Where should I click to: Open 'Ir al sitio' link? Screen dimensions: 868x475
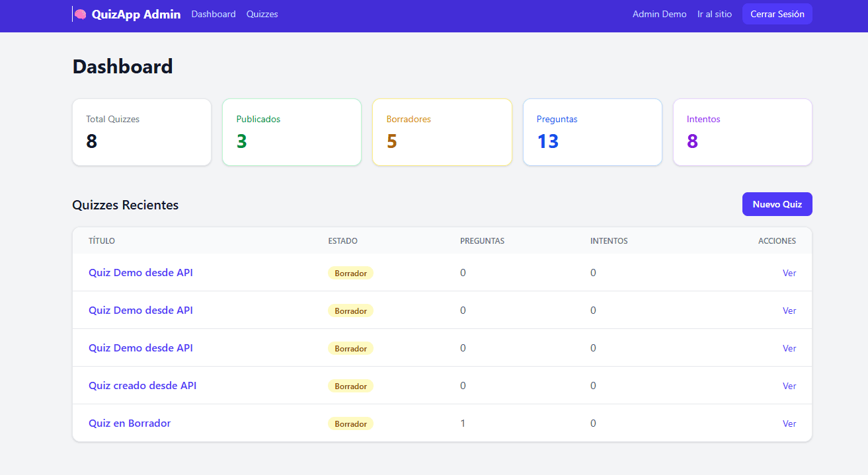714,13
